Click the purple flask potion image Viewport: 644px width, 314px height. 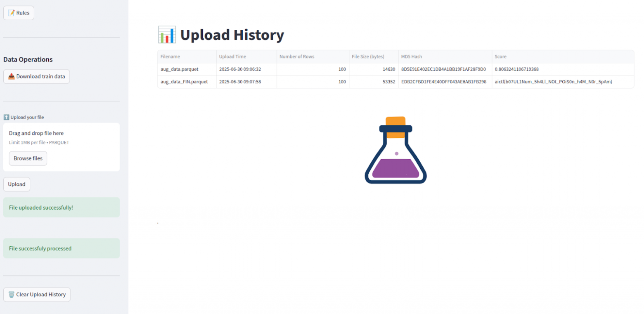pos(395,150)
